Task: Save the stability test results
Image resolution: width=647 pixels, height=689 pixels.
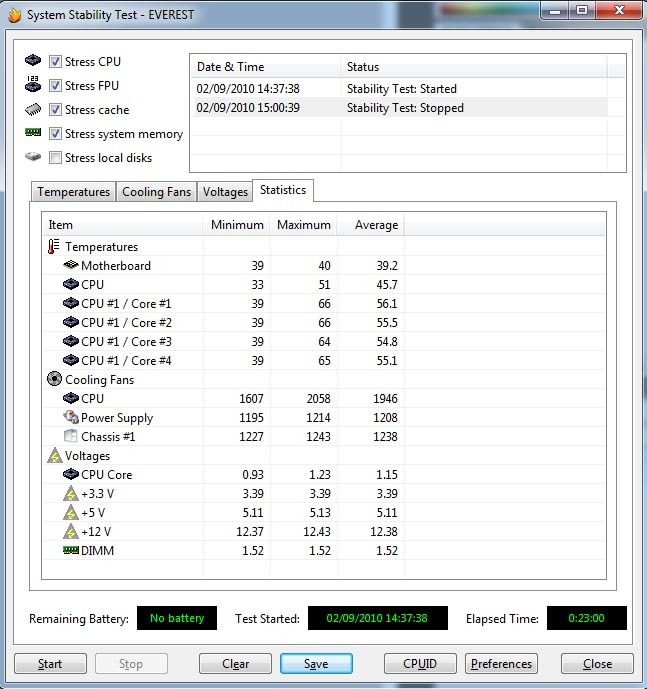Action: click(x=316, y=664)
